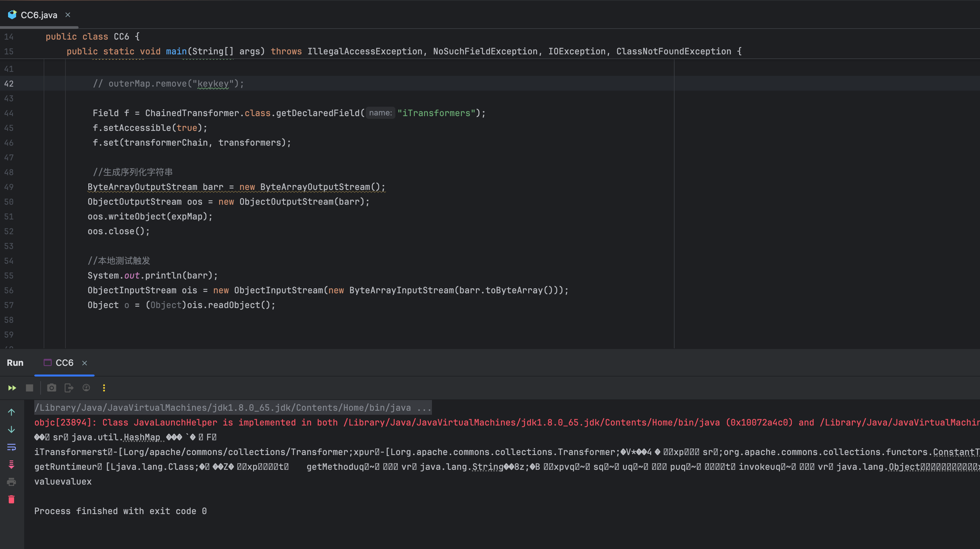This screenshot has height=549, width=980.
Task: Click the ByteArrayOutputStream barr declaration line
Action: pyautogui.click(x=236, y=187)
